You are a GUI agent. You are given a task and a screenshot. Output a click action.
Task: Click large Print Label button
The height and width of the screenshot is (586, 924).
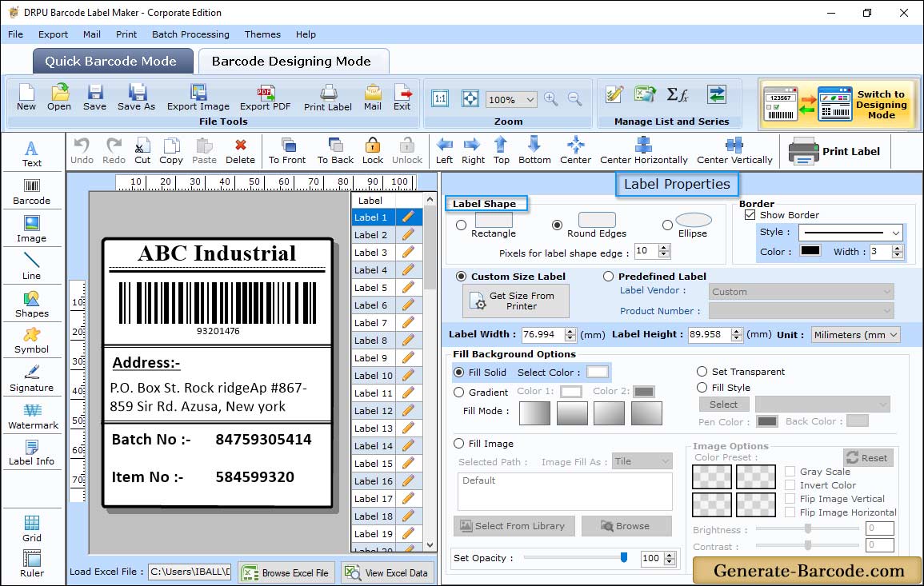click(x=834, y=151)
